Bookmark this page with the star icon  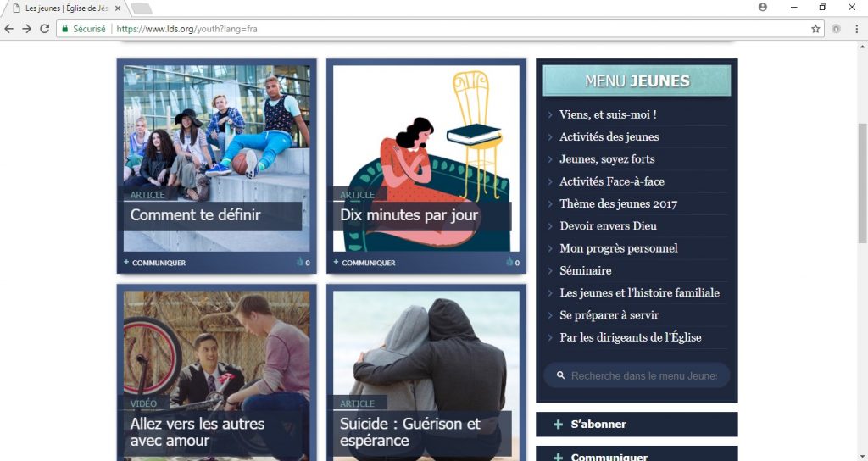pos(815,29)
